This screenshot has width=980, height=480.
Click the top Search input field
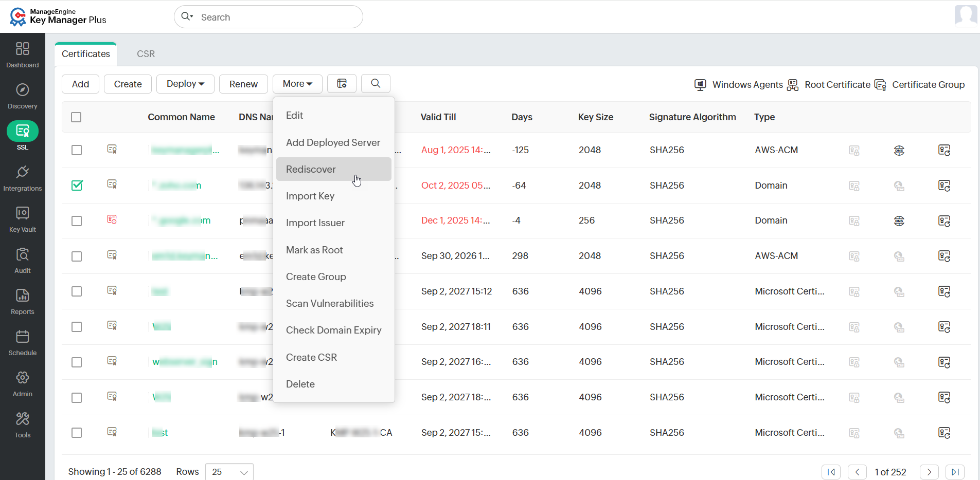(269, 17)
